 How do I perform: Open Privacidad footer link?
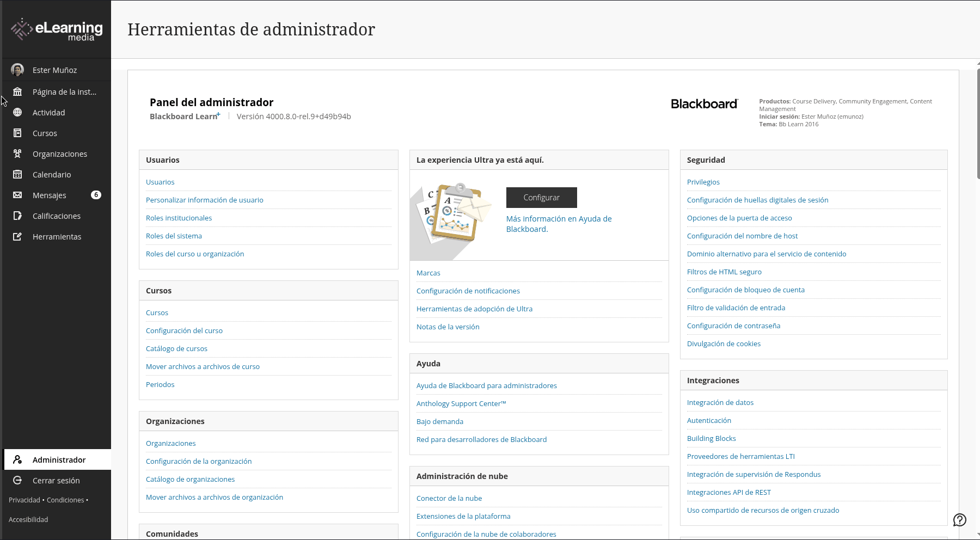(x=24, y=500)
